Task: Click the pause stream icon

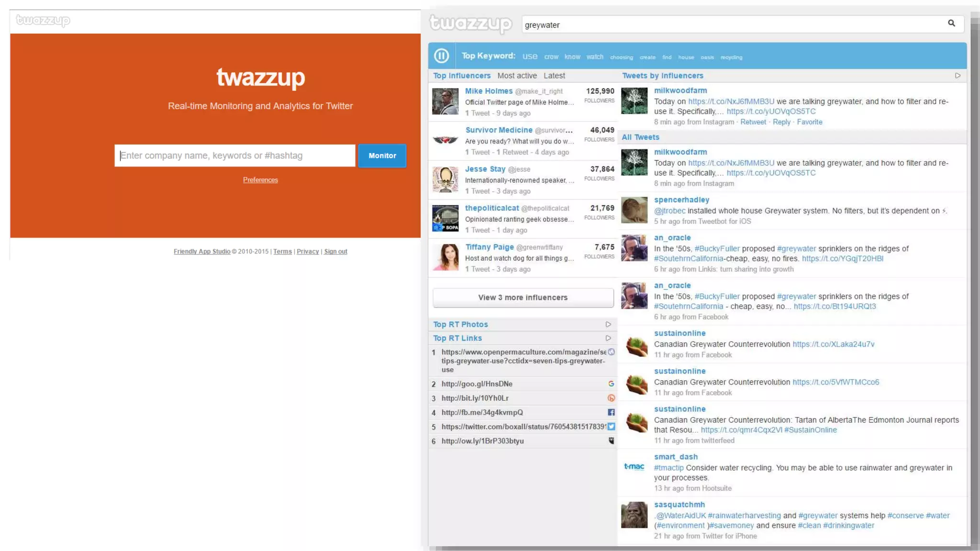Action: (441, 56)
